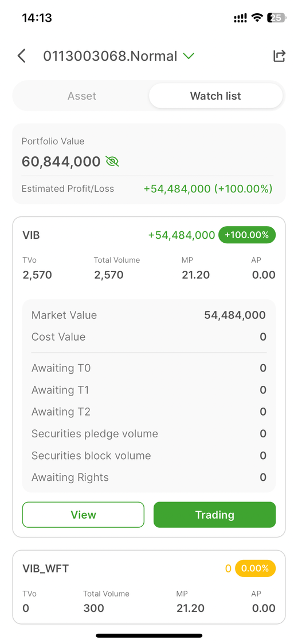298x644 pixels.
Task: Tap the cellular signal bars icon
Action: tap(241, 18)
